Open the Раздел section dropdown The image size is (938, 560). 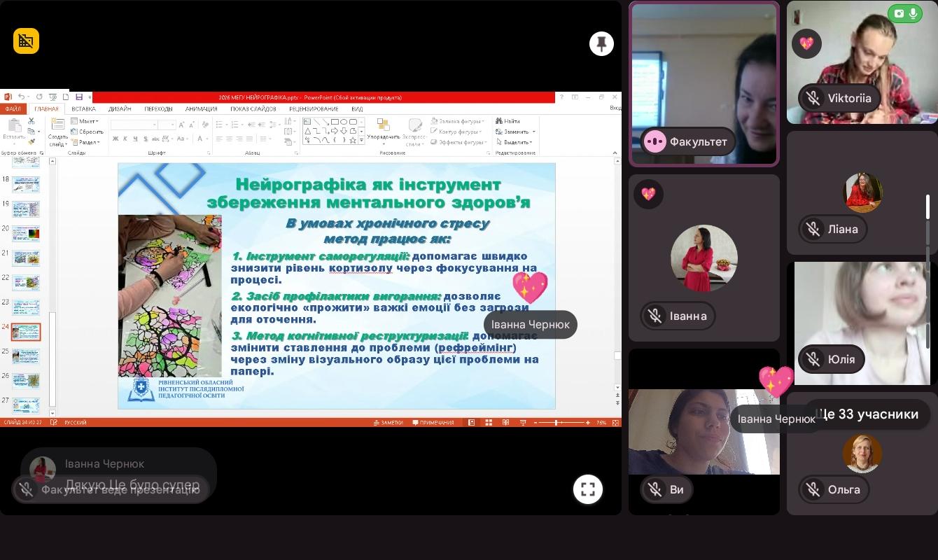pos(85,142)
